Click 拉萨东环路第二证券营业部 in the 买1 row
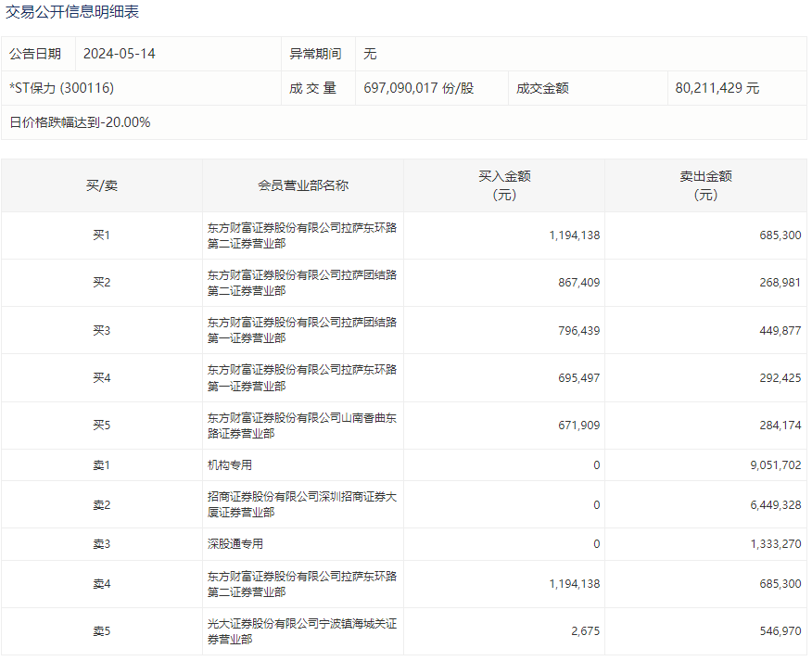This screenshot has width=812, height=661. pos(302,235)
